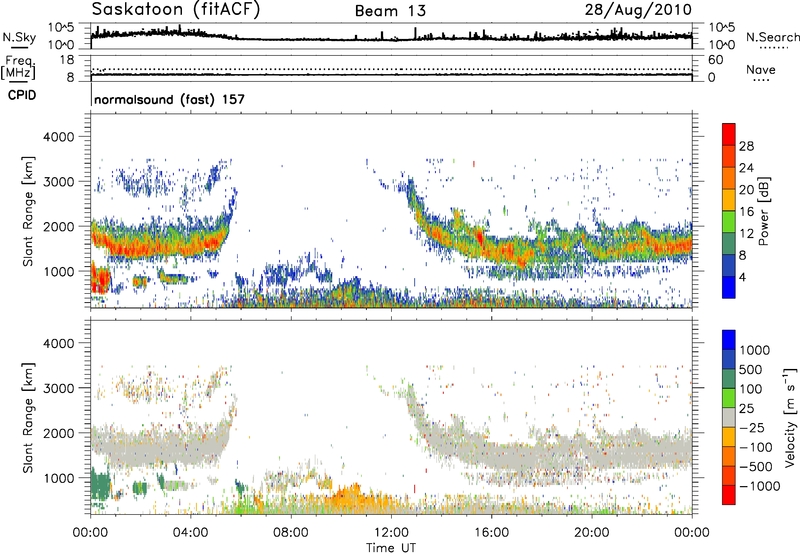Screen dimensions: 800x554
Task: Click the 'Slant Range [km]' label of power panel
Action: tap(28, 211)
